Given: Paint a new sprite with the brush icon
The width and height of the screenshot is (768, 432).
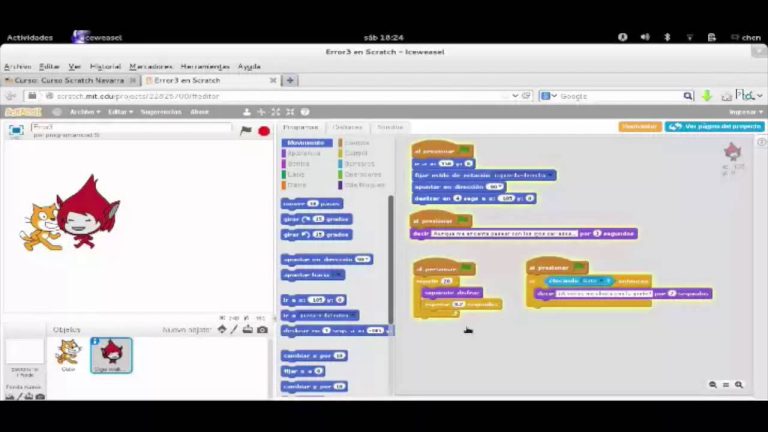Looking at the screenshot, I should click(235, 330).
